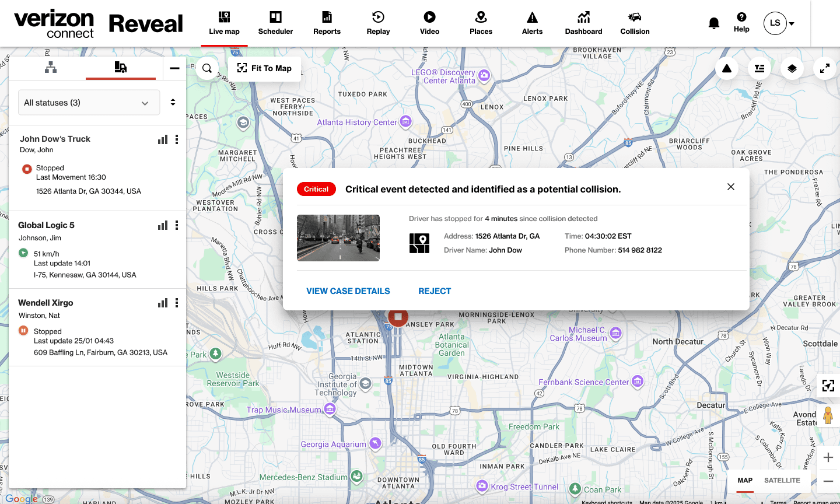The width and height of the screenshot is (840, 504).
Task: Click the Fit To Map button
Action: 264,68
